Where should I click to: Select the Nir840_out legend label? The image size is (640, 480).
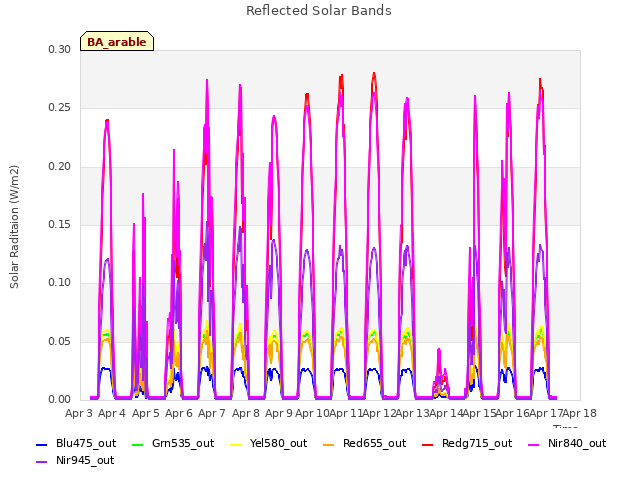(x=577, y=444)
